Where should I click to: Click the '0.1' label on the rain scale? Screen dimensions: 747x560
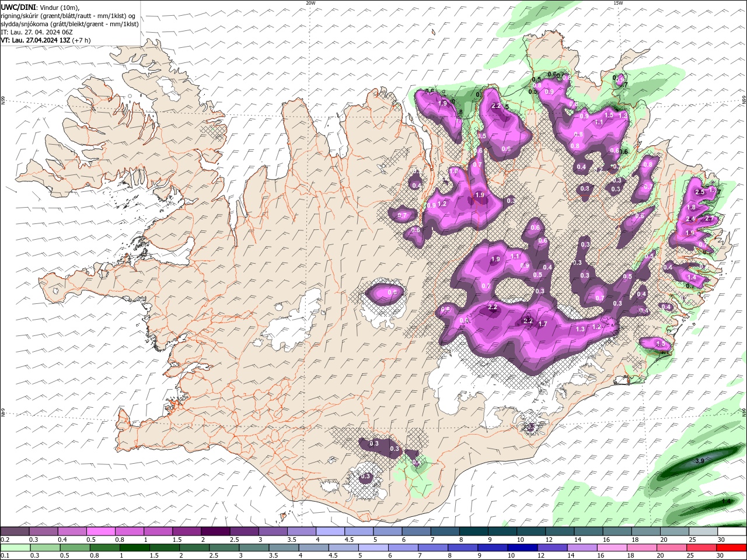click(x=5, y=556)
